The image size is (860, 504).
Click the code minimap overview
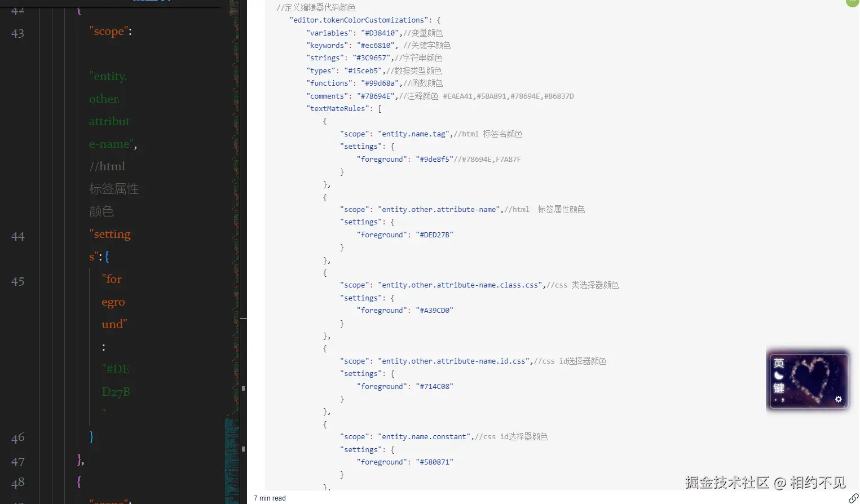[x=232, y=226]
